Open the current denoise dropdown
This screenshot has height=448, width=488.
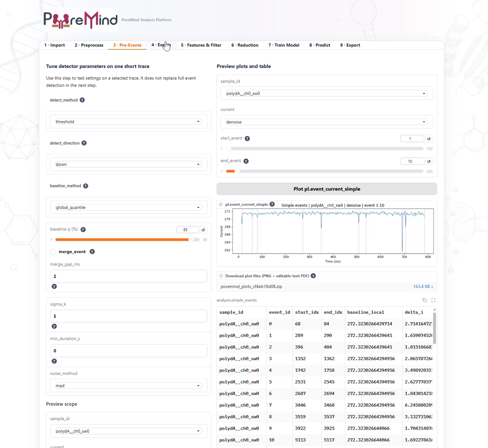[326, 122]
